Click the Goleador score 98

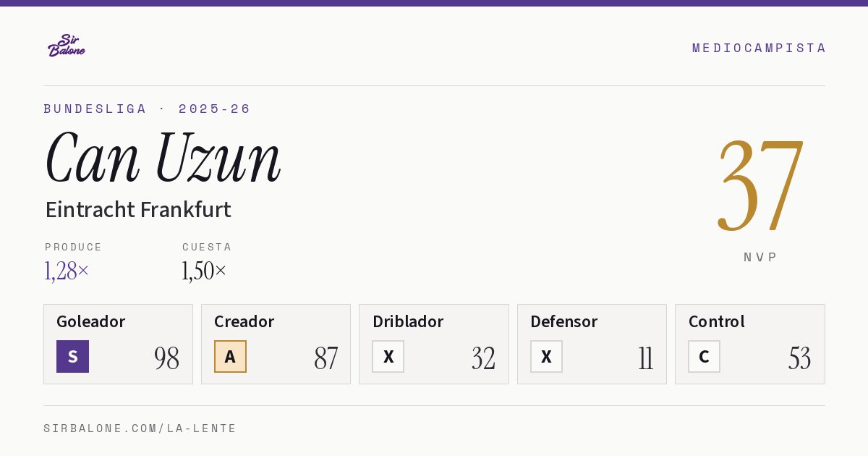[166, 358]
